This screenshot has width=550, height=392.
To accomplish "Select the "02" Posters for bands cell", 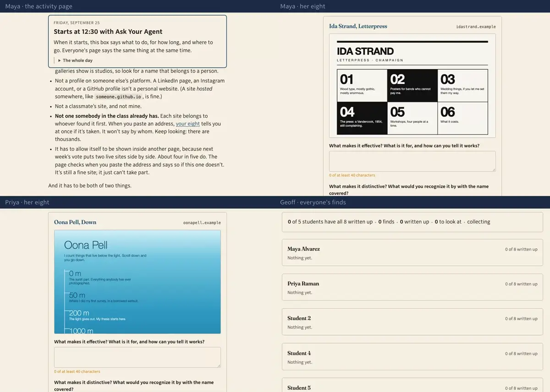I will click(412, 85).
